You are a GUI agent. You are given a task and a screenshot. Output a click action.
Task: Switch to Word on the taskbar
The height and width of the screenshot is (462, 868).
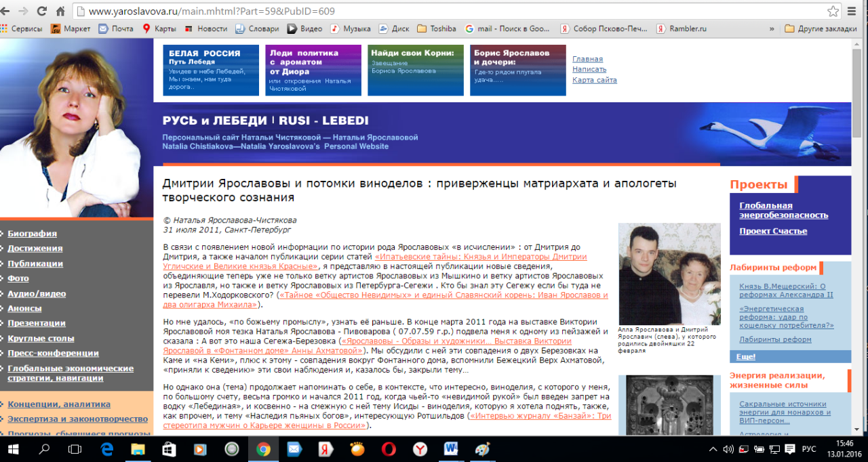pyautogui.click(x=451, y=448)
